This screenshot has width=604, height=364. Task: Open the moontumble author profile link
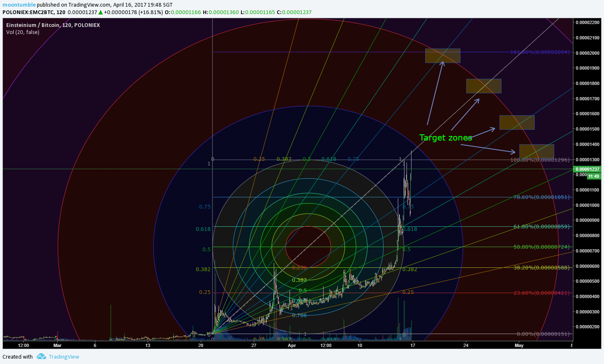click(19, 5)
